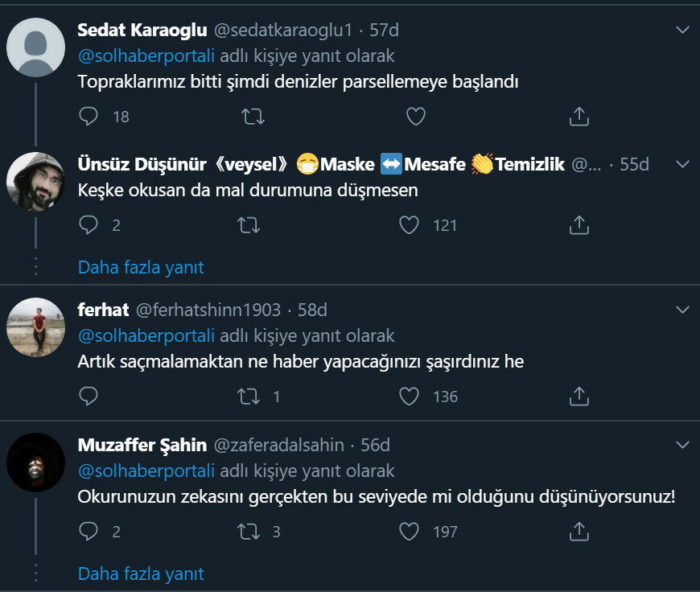Open more options for Sedat Karaoglu's tweet

point(682,30)
